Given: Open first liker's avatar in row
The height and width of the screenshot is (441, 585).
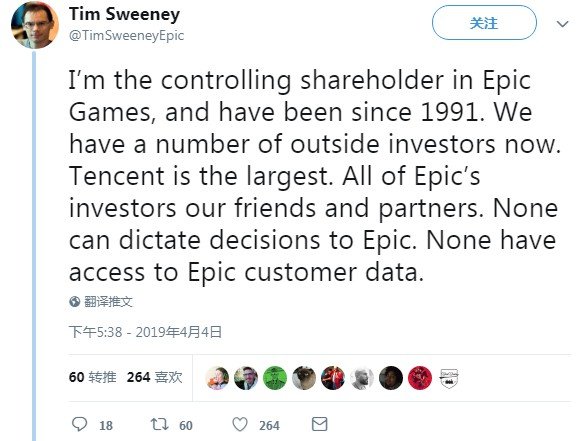Looking at the screenshot, I should (217, 378).
